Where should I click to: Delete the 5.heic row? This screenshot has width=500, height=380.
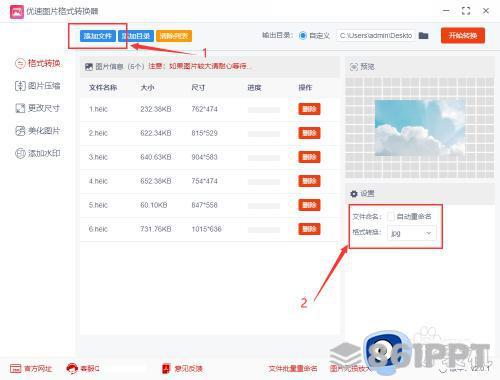click(309, 205)
